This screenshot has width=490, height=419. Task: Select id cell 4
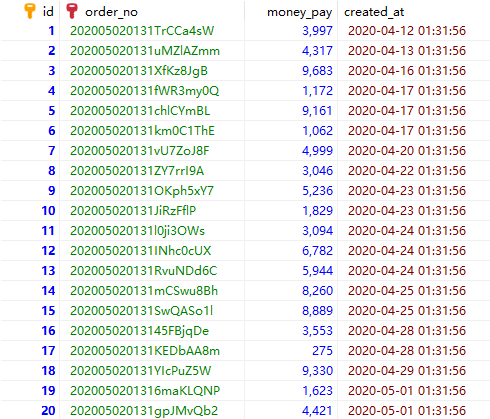51,91
